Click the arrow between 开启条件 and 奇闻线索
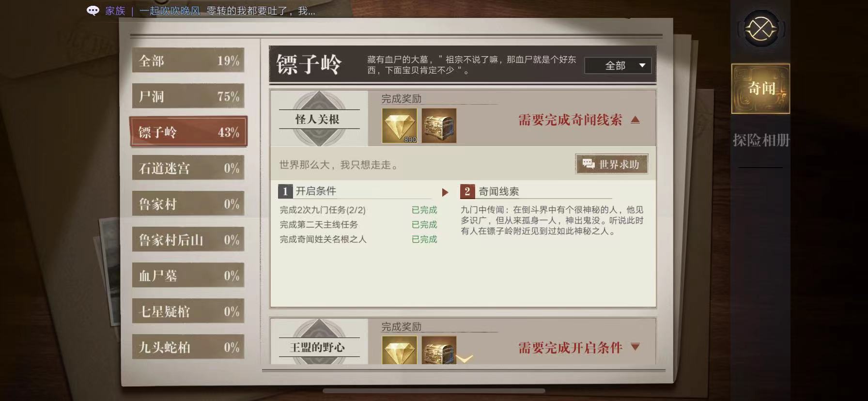The width and height of the screenshot is (868, 401). pyautogui.click(x=445, y=192)
